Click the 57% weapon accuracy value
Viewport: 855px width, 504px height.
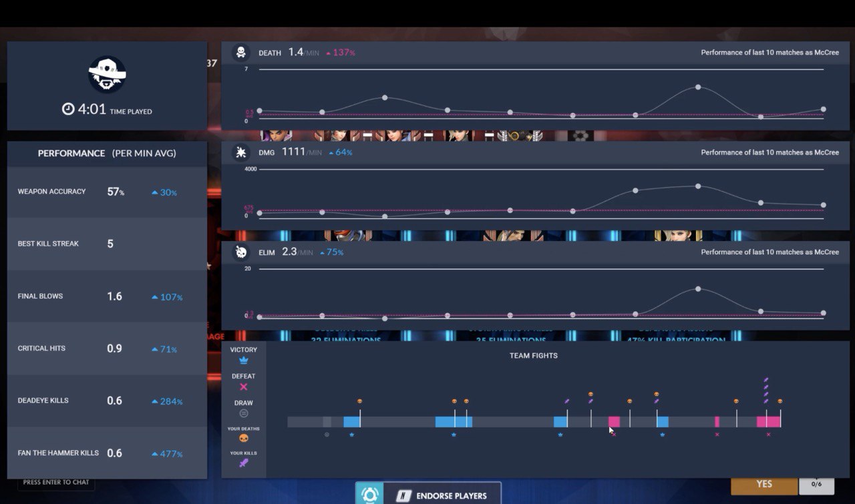pos(116,192)
